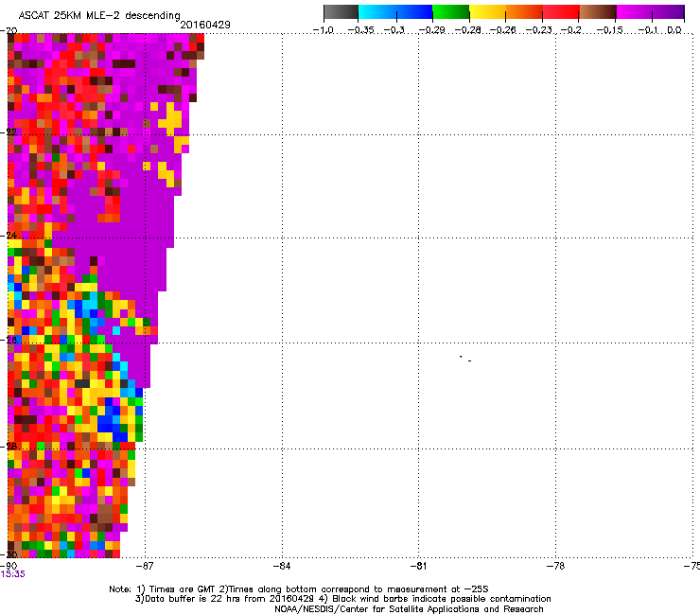This screenshot has height=615, width=700.
Task: Click the color bar label '-1.0'
Action: [x=324, y=30]
